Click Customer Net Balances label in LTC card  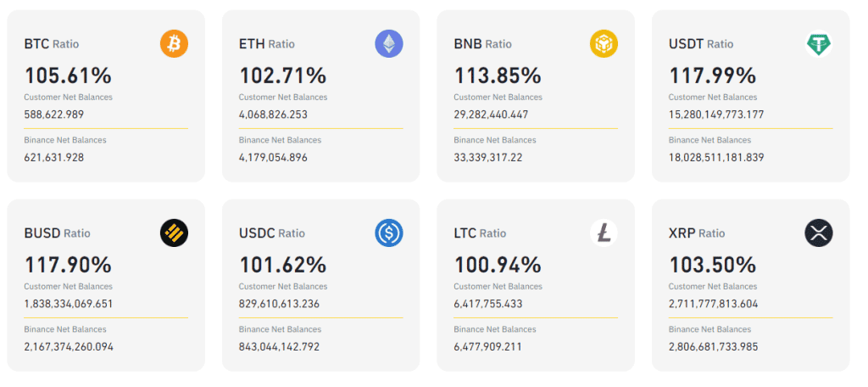coord(498,287)
